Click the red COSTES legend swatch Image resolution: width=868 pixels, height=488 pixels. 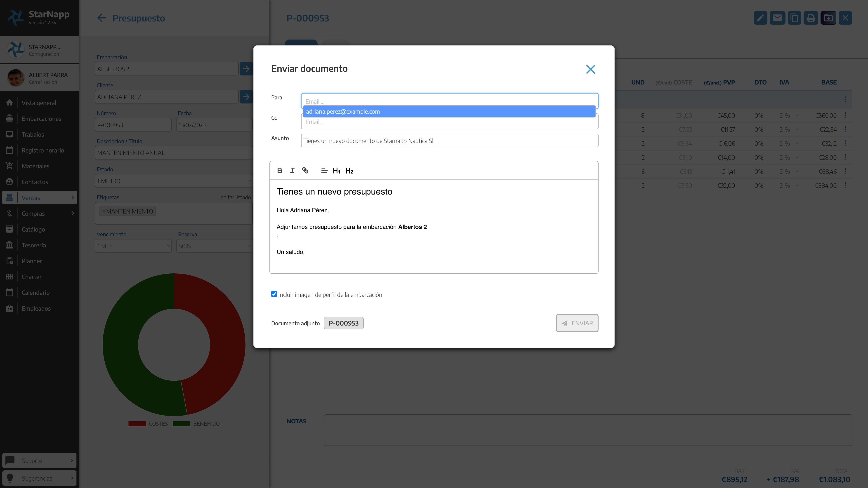[137, 424]
